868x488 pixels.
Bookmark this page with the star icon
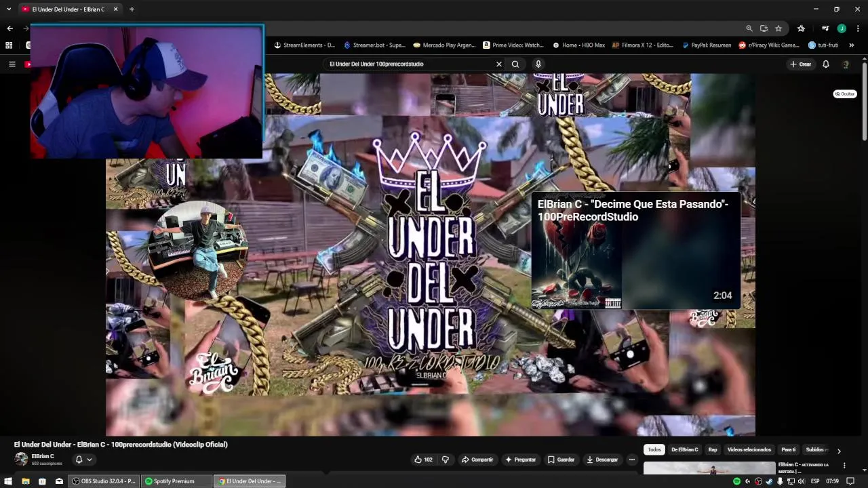coord(778,28)
